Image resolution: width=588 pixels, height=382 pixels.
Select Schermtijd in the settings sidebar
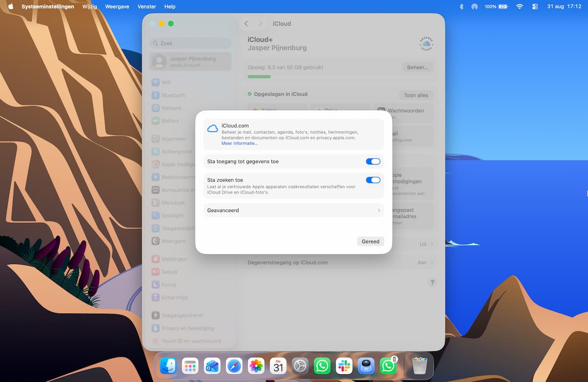tap(190, 297)
